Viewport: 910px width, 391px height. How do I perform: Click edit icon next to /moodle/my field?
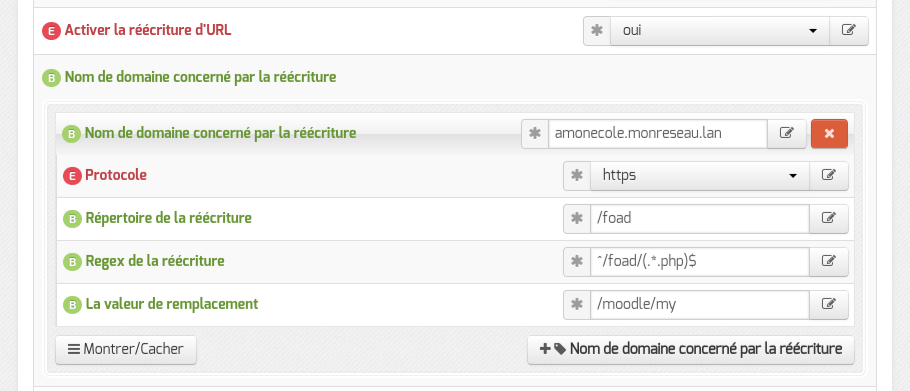829,305
